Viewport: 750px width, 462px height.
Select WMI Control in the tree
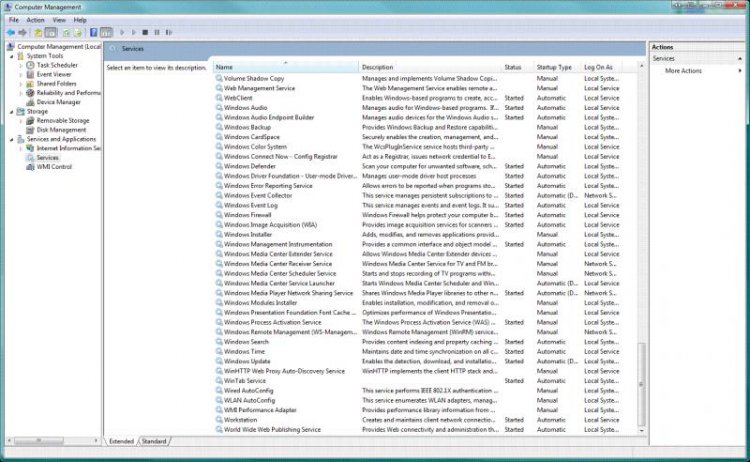(x=54, y=167)
